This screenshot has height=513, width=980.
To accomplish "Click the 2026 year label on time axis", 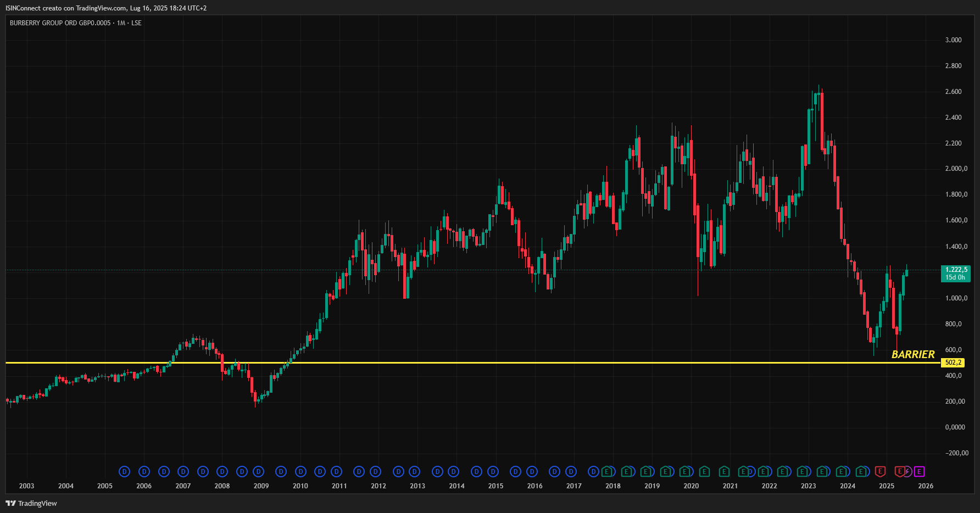I will 926,486.
